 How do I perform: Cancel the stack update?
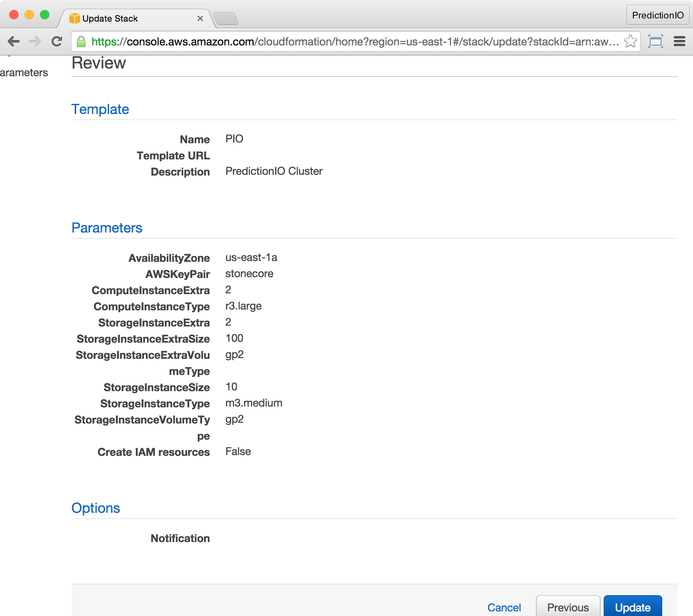tap(504, 607)
